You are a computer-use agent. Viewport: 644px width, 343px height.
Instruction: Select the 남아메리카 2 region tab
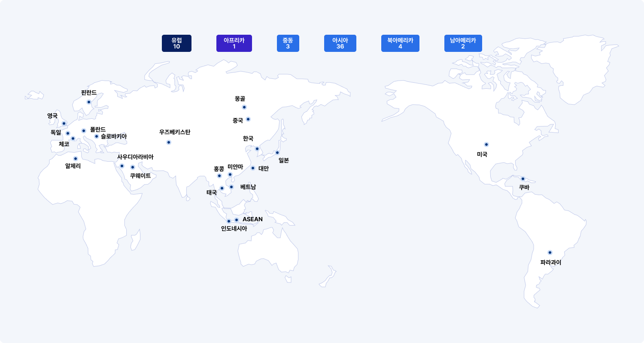(x=463, y=43)
